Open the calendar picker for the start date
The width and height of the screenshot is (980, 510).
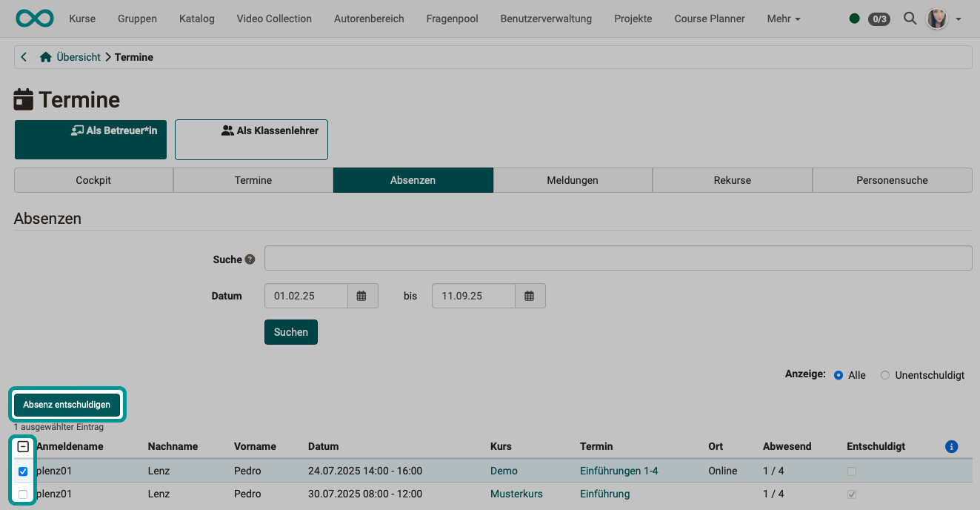(x=362, y=296)
